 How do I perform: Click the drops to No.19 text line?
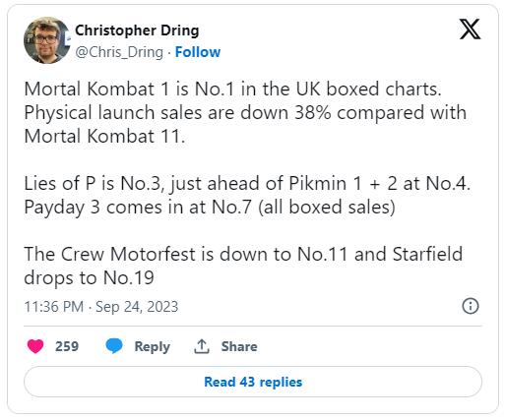click(89, 278)
